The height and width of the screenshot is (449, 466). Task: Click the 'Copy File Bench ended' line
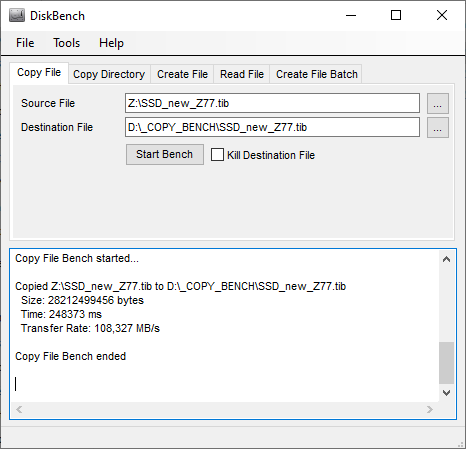tap(71, 356)
